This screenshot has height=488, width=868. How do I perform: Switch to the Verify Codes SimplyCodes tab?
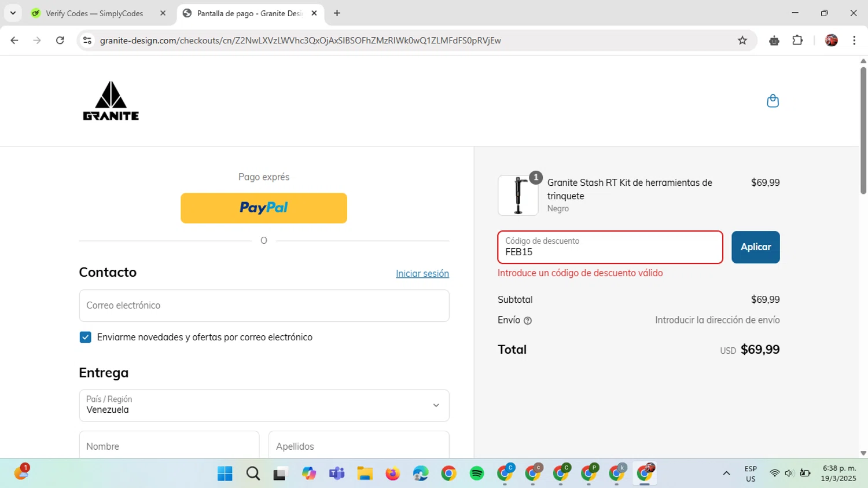pos(95,13)
